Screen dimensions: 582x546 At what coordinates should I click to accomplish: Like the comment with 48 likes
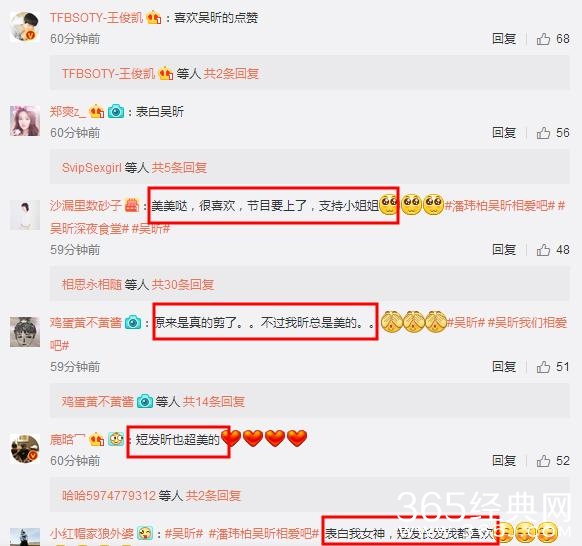(x=543, y=250)
